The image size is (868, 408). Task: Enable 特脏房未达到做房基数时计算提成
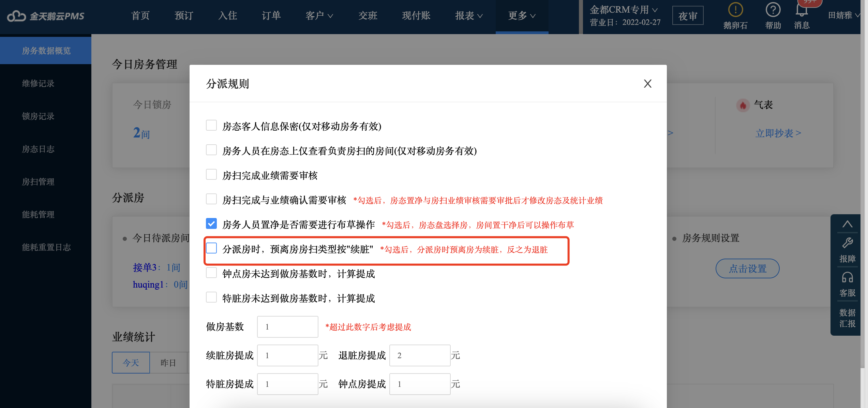coord(211,297)
